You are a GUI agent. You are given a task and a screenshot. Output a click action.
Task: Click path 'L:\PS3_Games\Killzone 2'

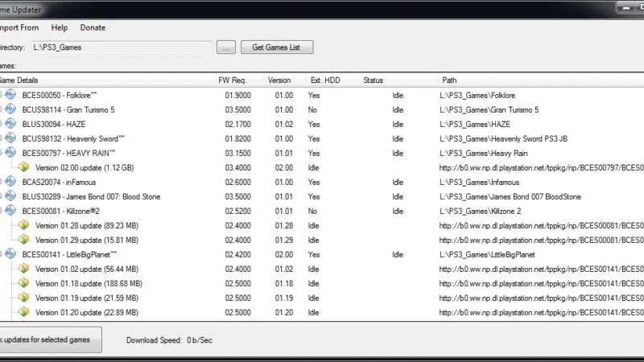(480, 211)
